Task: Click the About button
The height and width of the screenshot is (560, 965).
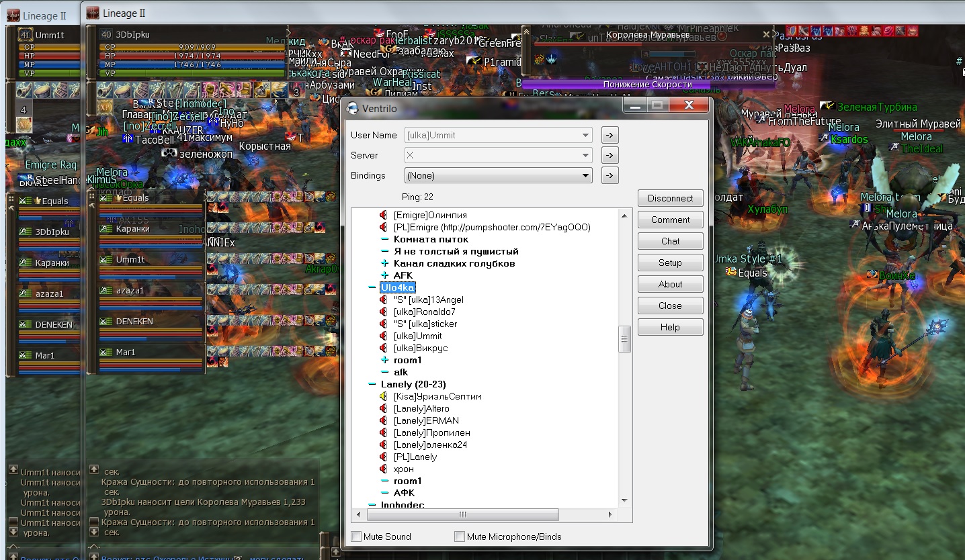Action: coord(670,284)
